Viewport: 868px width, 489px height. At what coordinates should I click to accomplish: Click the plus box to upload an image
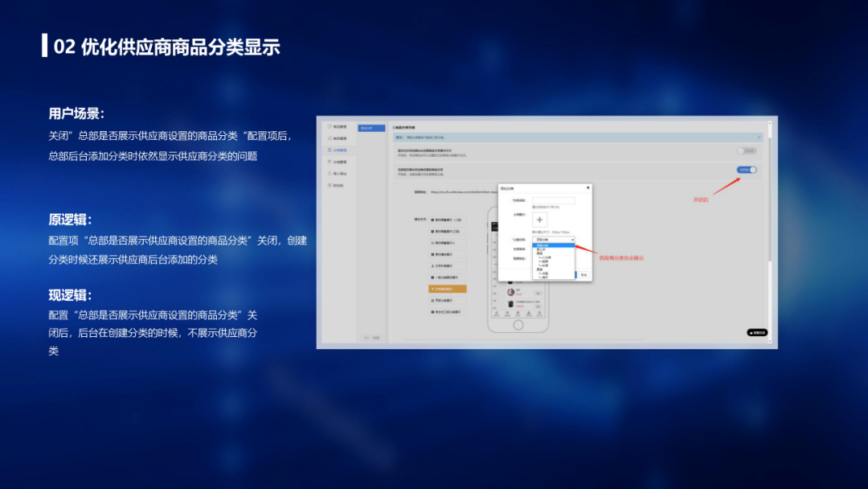pos(540,220)
